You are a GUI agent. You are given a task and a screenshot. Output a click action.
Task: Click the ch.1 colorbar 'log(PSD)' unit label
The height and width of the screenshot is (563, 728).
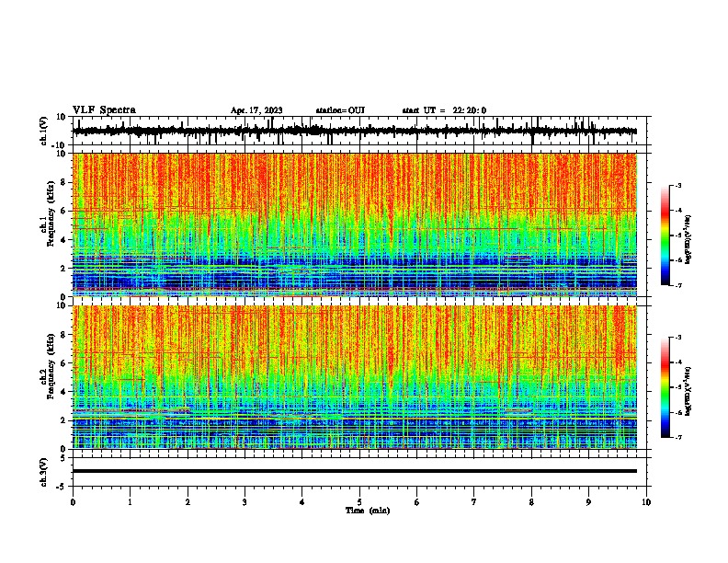tap(688, 239)
